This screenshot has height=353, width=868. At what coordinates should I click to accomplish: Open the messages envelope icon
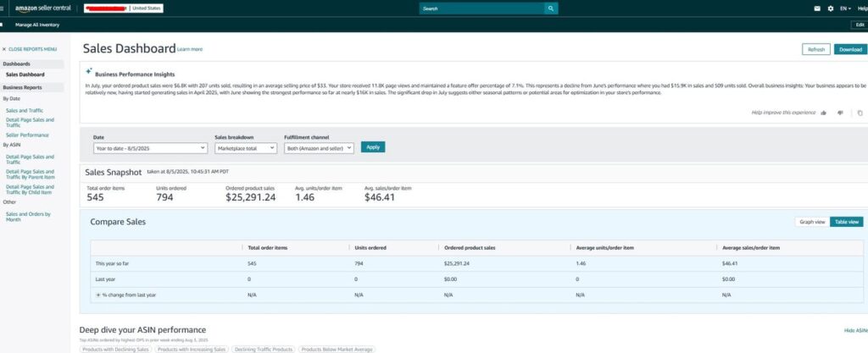click(817, 8)
